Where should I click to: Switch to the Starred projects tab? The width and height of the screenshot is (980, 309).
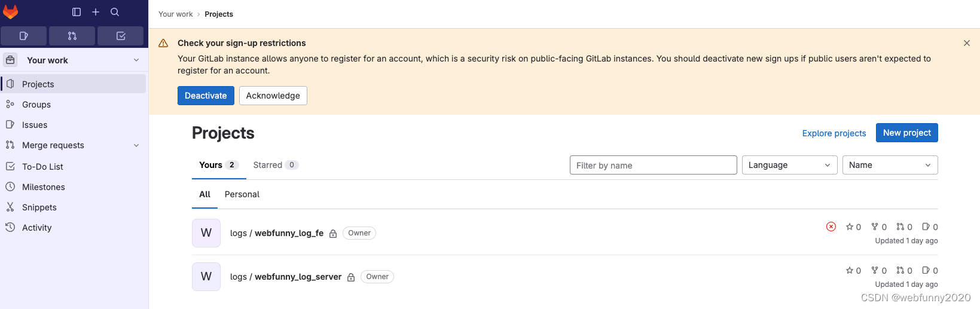point(275,165)
